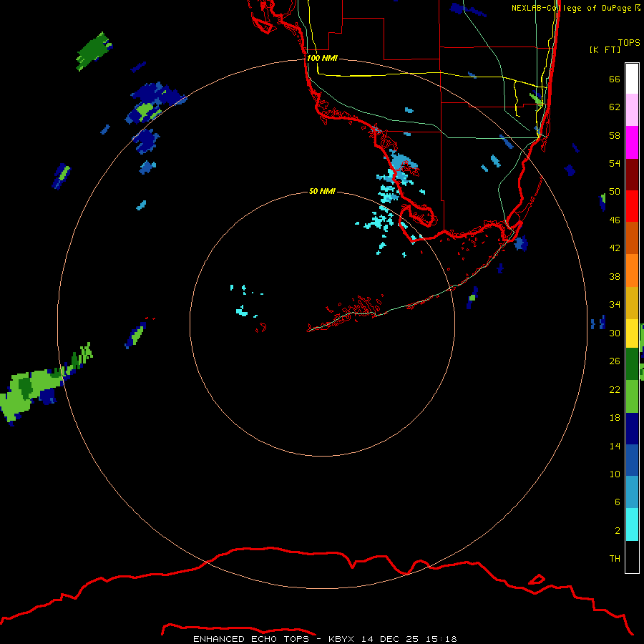
Task: Click the '[K FT]' units label
Action: [605, 49]
